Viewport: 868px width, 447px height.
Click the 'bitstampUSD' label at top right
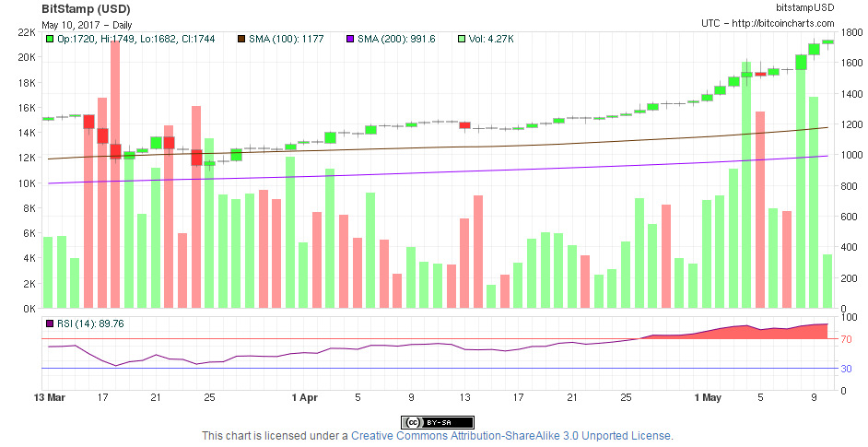(805, 7)
